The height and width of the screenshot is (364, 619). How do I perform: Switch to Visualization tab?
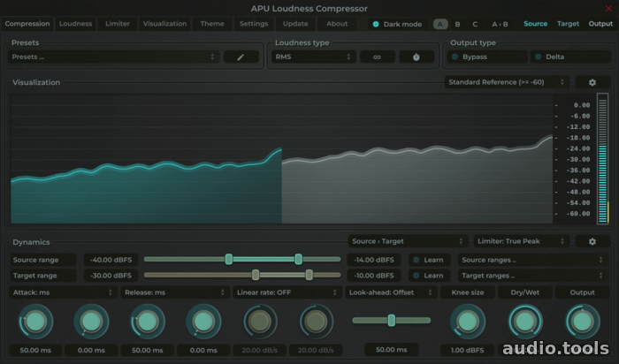click(x=164, y=24)
